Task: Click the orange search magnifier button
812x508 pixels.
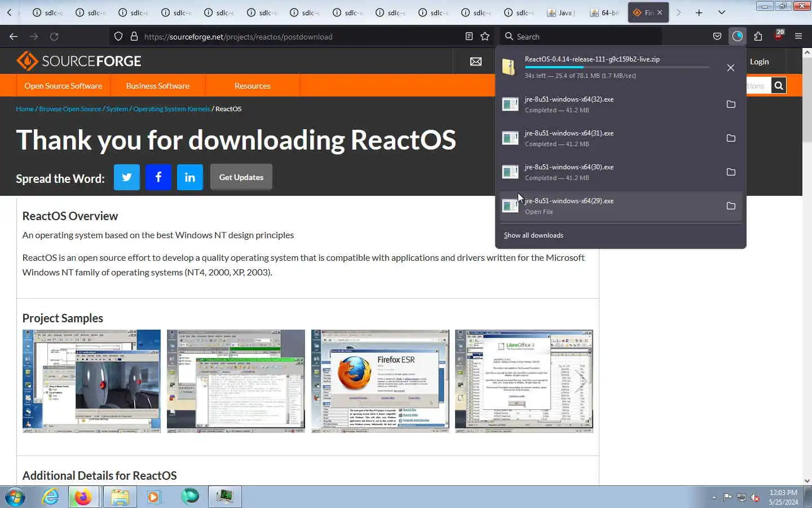Action: point(779,86)
